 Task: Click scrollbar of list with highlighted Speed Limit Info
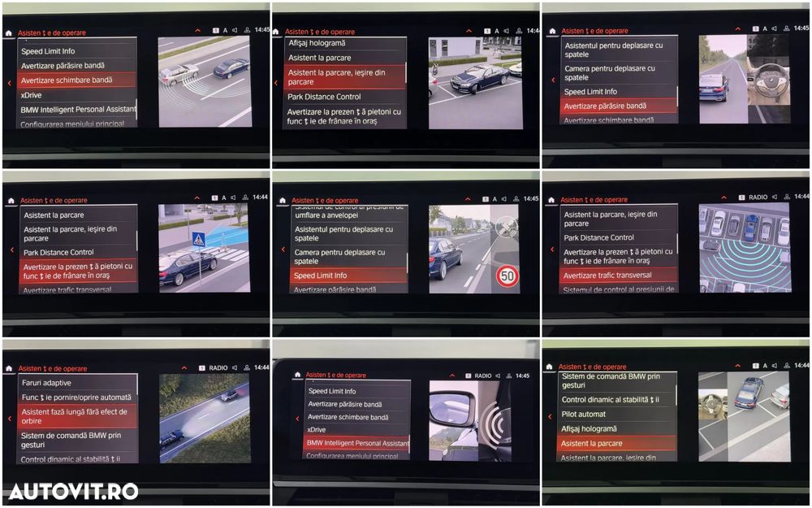click(x=407, y=263)
